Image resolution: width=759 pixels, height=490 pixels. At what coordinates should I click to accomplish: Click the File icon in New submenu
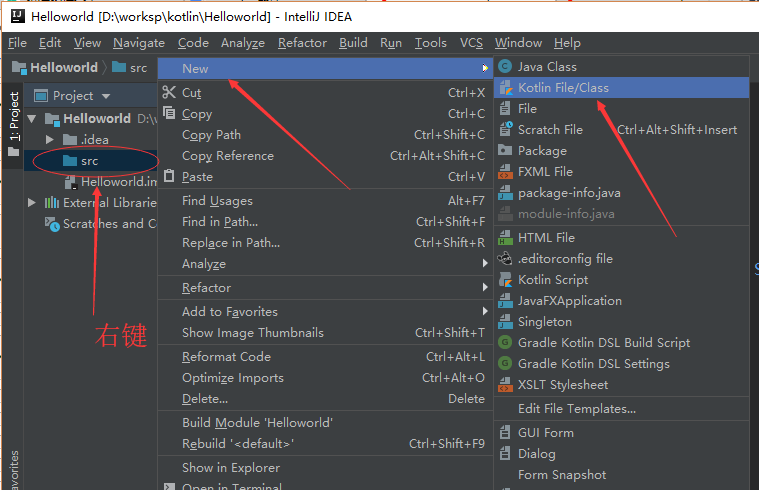pos(505,108)
